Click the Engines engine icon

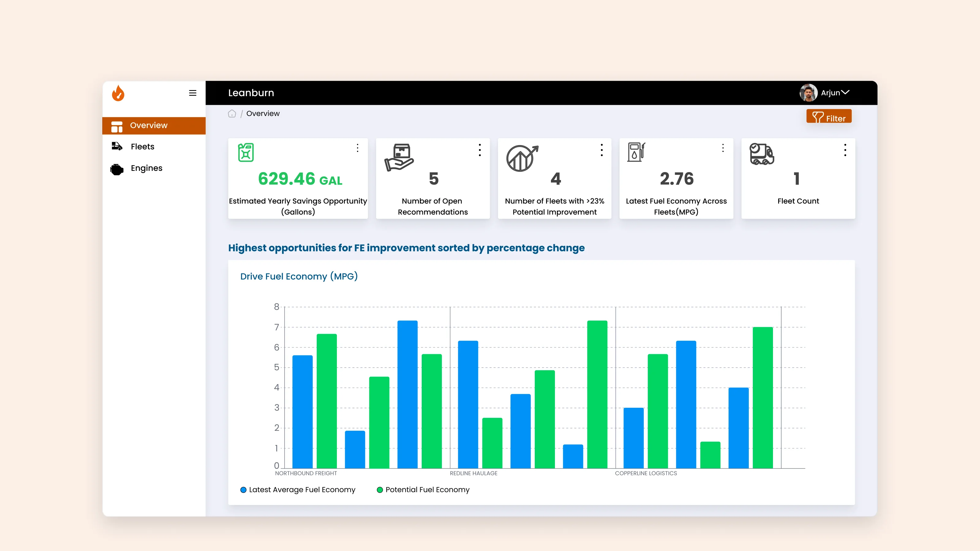117,169
